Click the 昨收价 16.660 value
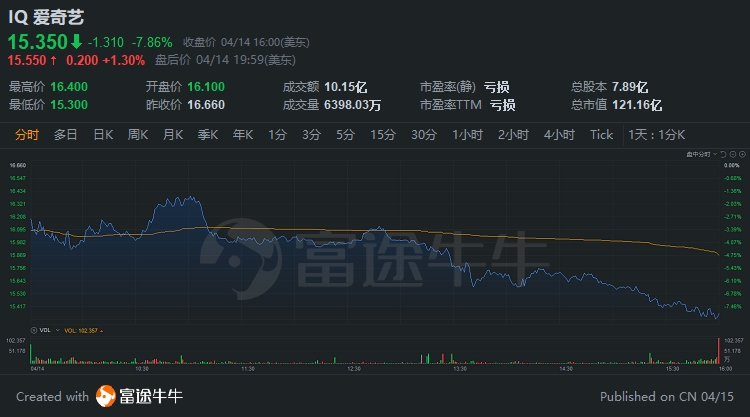The height and width of the screenshot is (417, 750). pos(206,105)
